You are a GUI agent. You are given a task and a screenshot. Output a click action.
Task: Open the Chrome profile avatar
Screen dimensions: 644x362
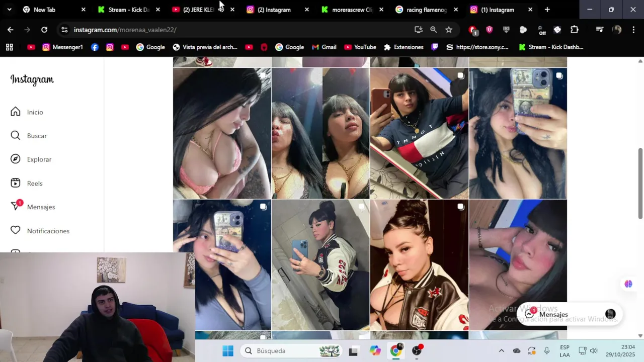617,30
